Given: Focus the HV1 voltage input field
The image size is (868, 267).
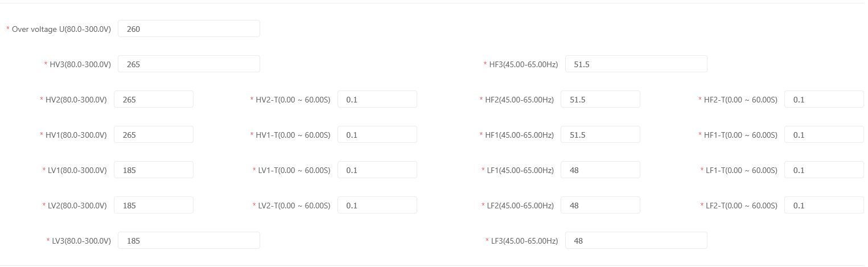Looking at the screenshot, I should click(x=154, y=135).
